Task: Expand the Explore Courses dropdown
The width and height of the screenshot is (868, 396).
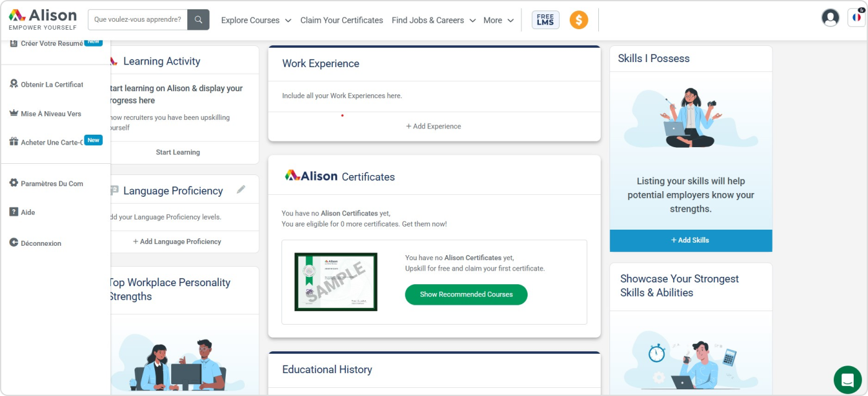Action: coord(256,20)
